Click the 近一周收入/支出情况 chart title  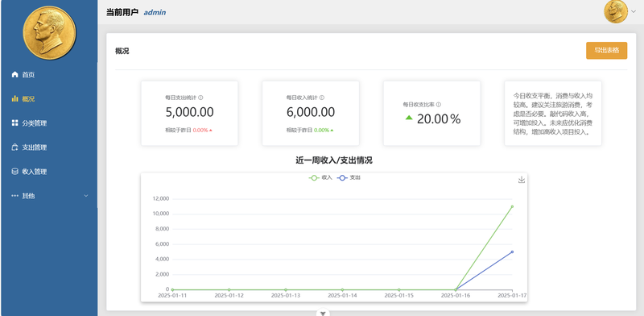[334, 160]
